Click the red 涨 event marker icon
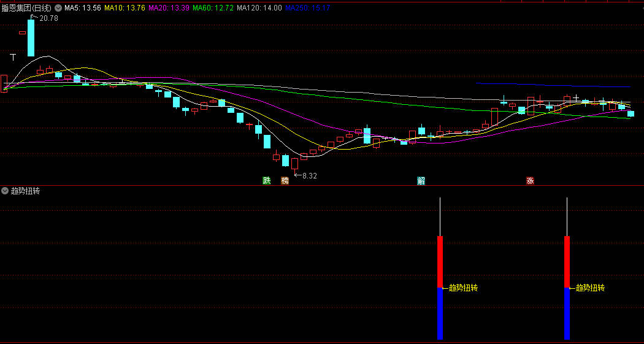Image resolution: width=644 pixels, height=344 pixels. [x=531, y=181]
